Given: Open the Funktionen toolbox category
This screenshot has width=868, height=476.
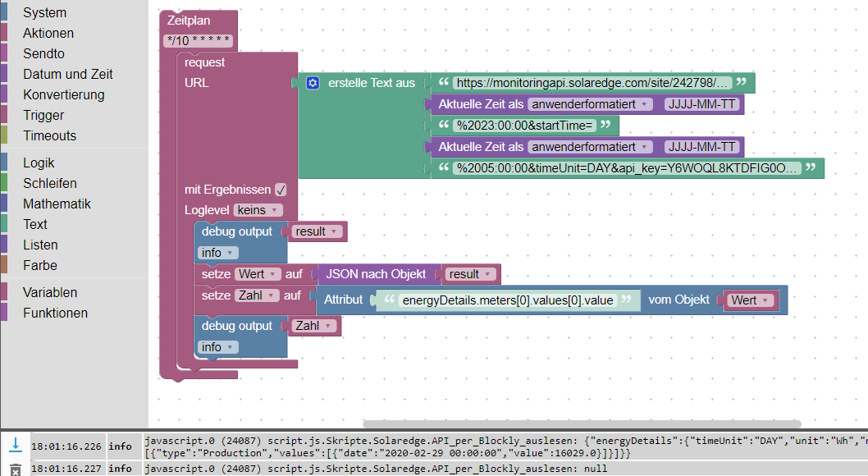Looking at the screenshot, I should pyautogui.click(x=55, y=313).
